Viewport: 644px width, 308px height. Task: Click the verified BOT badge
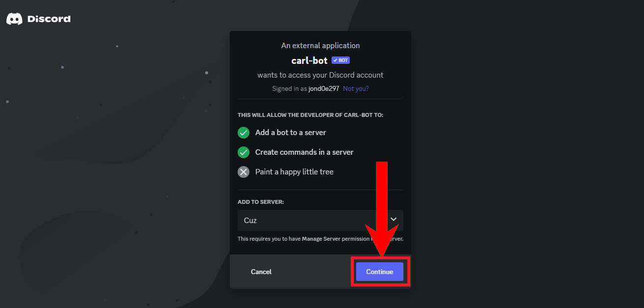click(340, 60)
